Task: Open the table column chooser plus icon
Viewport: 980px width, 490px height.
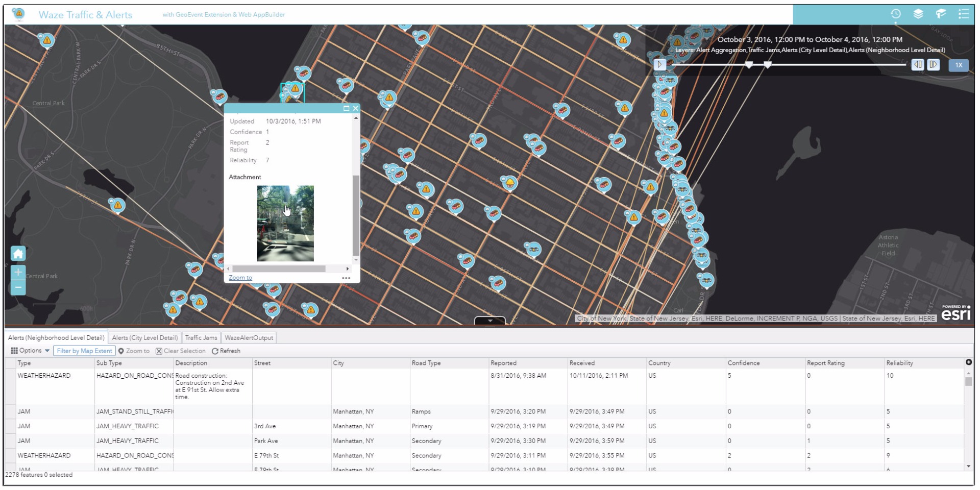Action: coord(969,362)
